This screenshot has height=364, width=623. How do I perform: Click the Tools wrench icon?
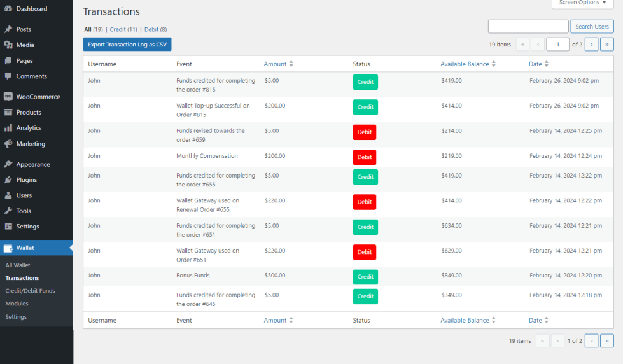tap(8, 211)
